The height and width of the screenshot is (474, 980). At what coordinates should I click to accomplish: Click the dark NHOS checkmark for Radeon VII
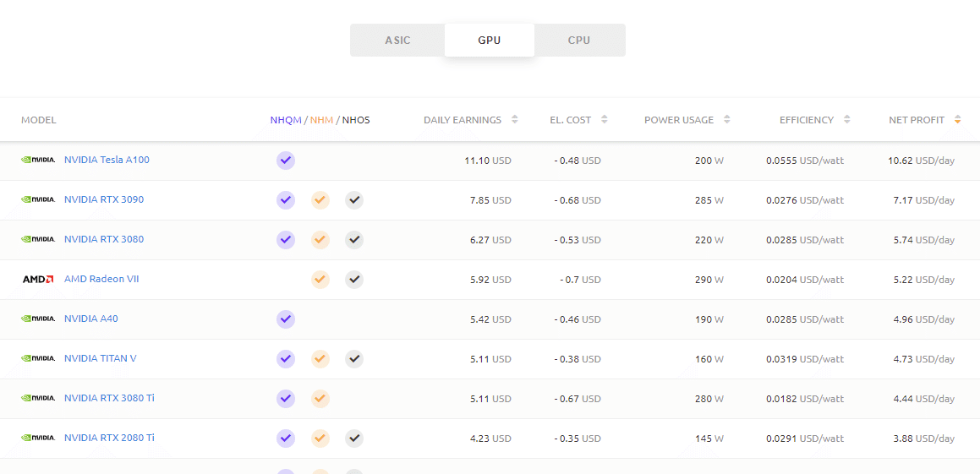[354, 279]
